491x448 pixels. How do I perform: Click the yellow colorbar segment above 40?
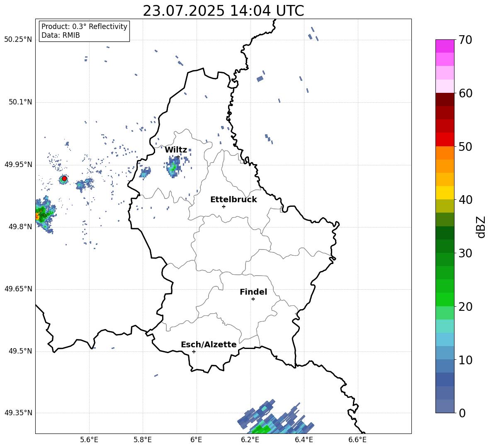(x=445, y=193)
